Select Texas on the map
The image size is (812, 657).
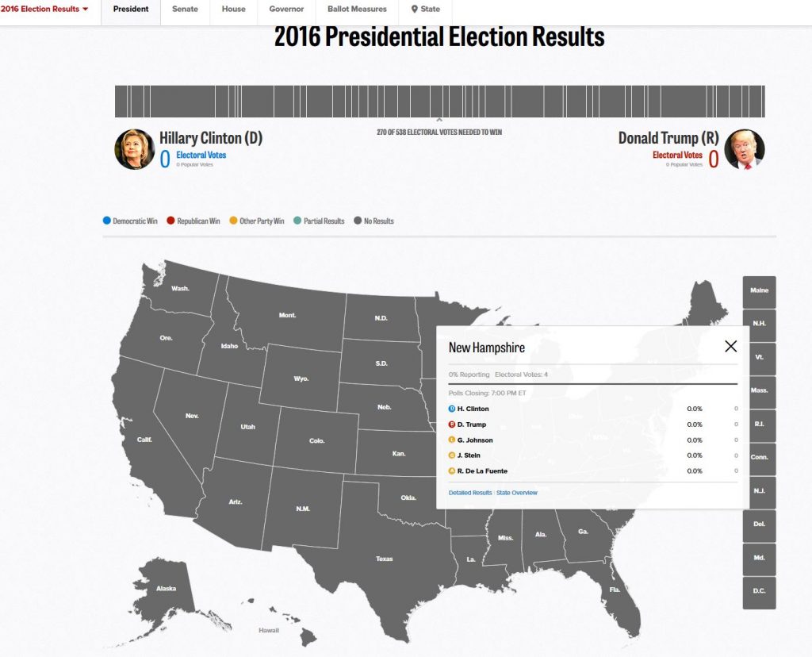(384, 559)
